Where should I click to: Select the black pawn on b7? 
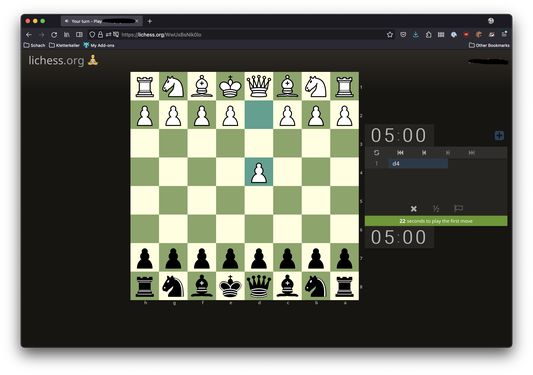(x=316, y=258)
